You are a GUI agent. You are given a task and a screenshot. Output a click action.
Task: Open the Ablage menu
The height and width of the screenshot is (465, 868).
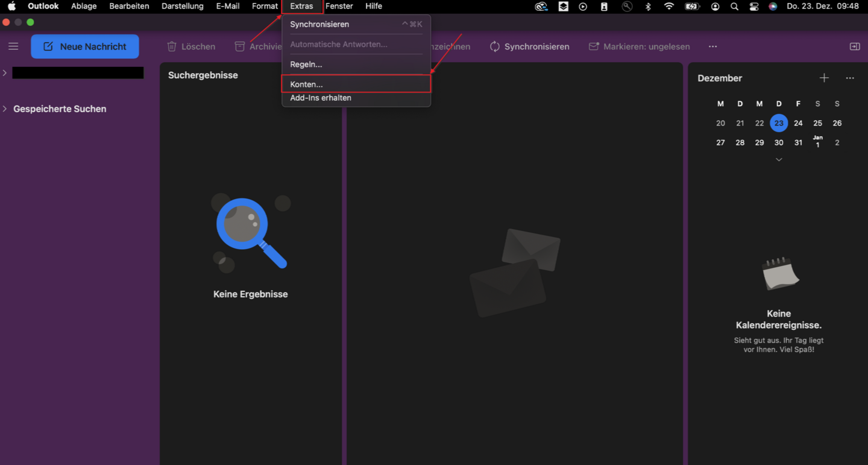coord(84,6)
